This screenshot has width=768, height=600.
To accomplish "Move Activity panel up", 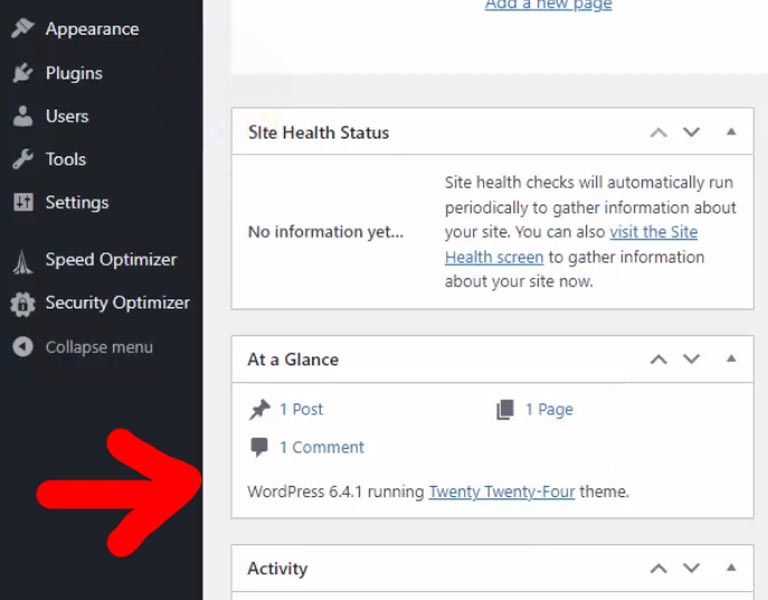I will 659,568.
